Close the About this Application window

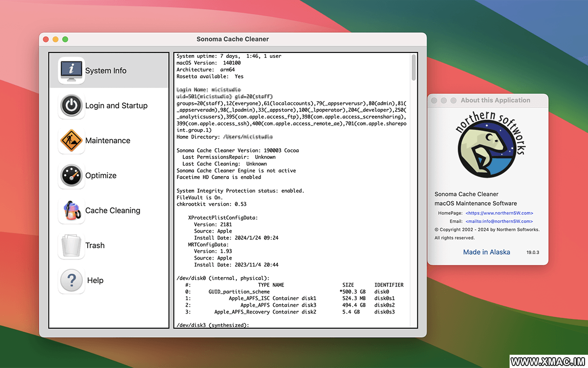tap(434, 100)
